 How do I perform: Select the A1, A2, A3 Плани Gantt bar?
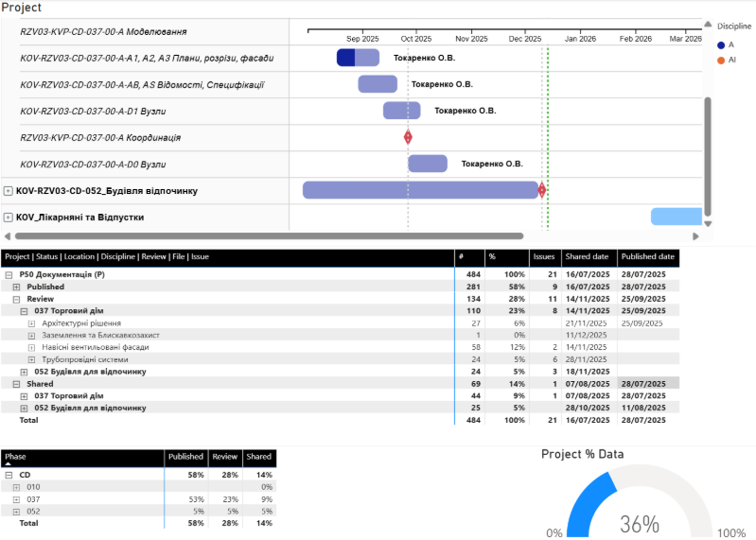click(358, 58)
